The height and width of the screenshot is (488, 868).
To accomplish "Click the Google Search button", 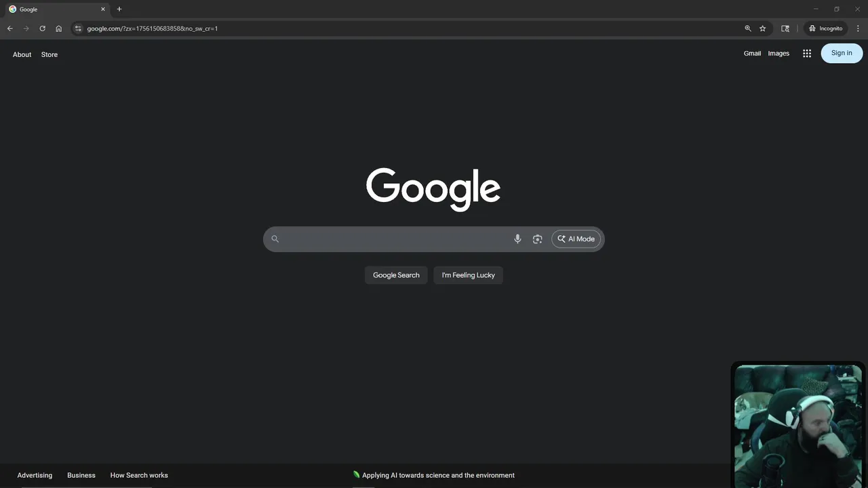I will (396, 275).
